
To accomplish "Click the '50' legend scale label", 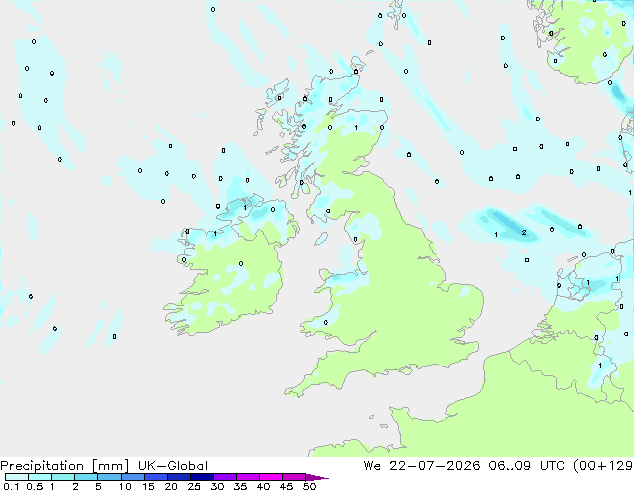I will coord(309,486).
